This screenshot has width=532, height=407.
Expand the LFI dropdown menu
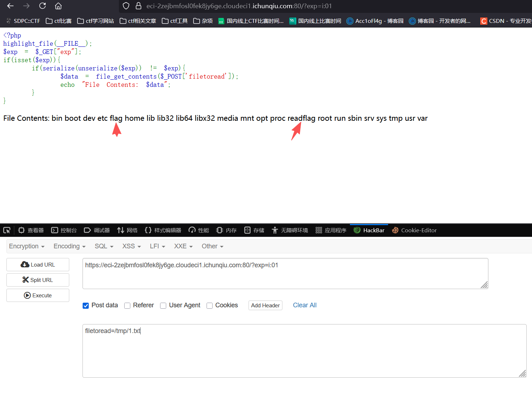[x=157, y=246]
